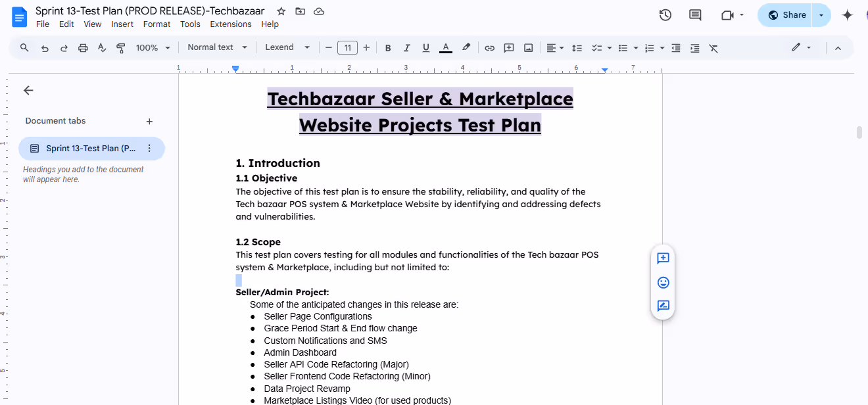The width and height of the screenshot is (868, 405).
Task: Open the Google Docs home icon
Action: pos(20,16)
